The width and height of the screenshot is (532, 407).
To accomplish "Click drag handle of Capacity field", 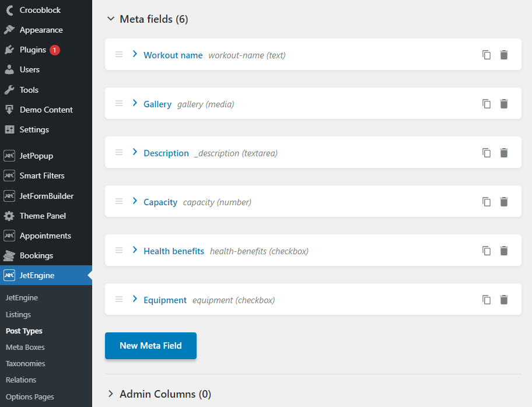I will tap(119, 201).
